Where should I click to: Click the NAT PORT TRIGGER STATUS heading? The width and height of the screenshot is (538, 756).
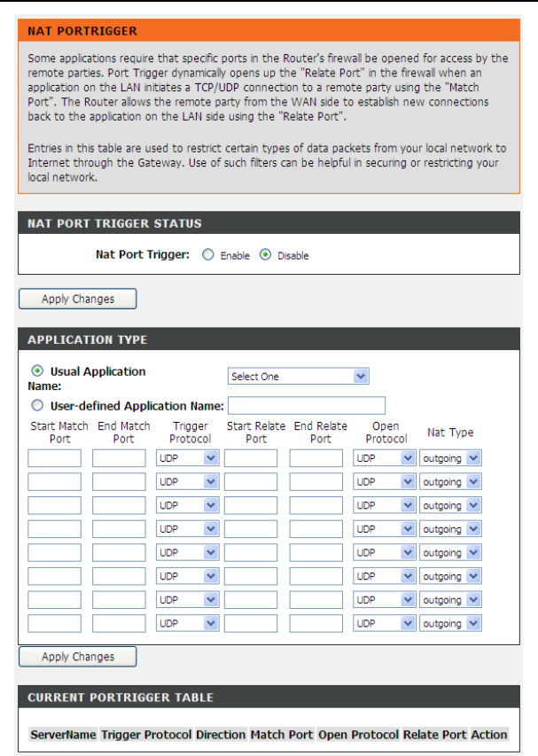114,223
